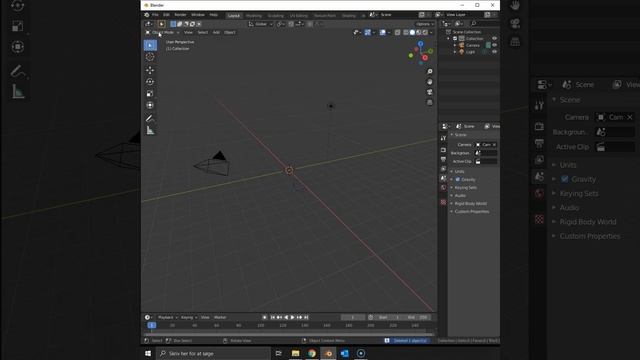The height and width of the screenshot is (360, 640).
Task: Expand the Units panel
Action: click(459, 171)
